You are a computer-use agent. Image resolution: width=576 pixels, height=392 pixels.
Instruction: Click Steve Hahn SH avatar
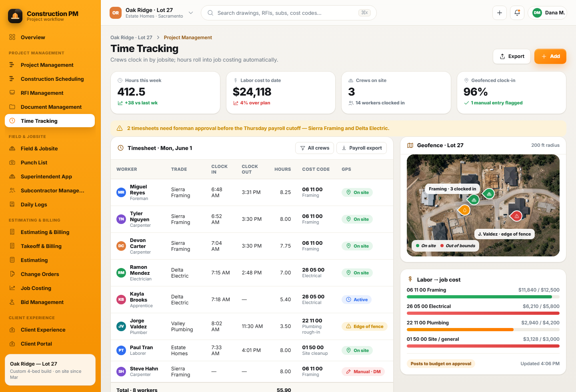(121, 372)
